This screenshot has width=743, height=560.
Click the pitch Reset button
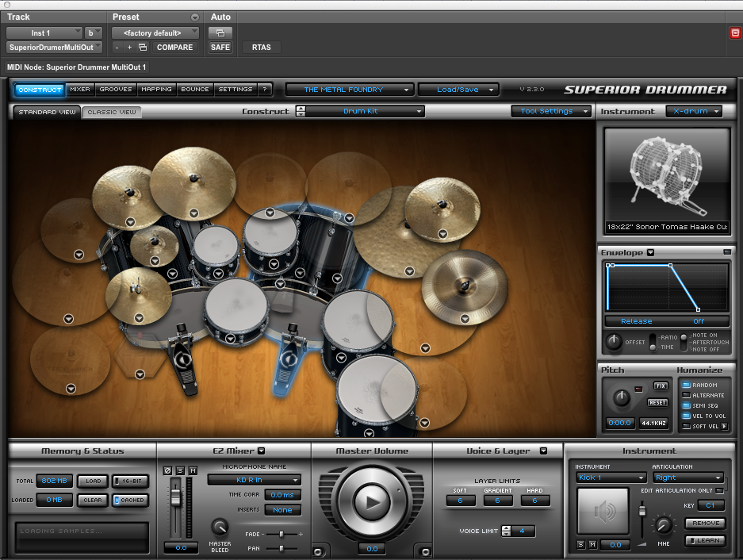tap(657, 402)
